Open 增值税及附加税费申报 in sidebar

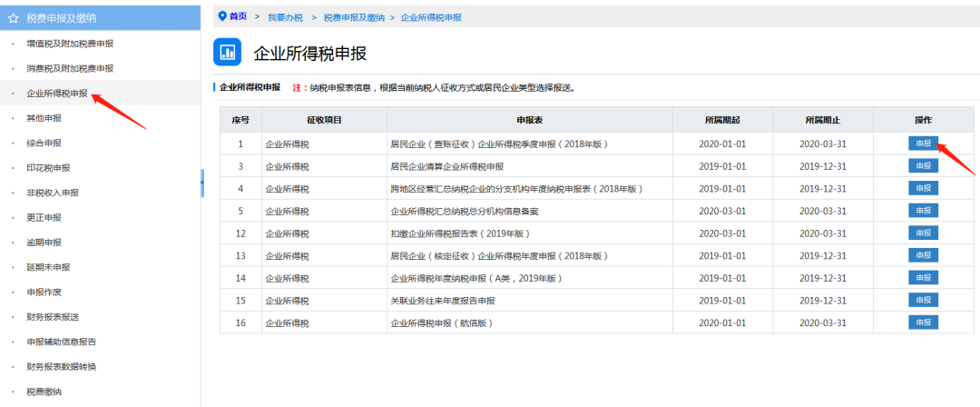[70, 44]
